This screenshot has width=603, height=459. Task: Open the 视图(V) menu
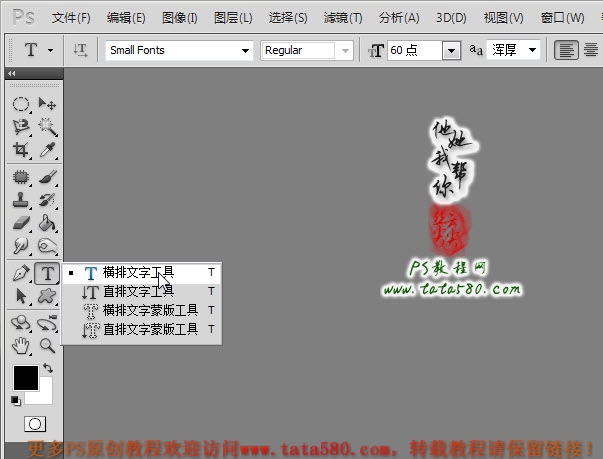pos(503,18)
